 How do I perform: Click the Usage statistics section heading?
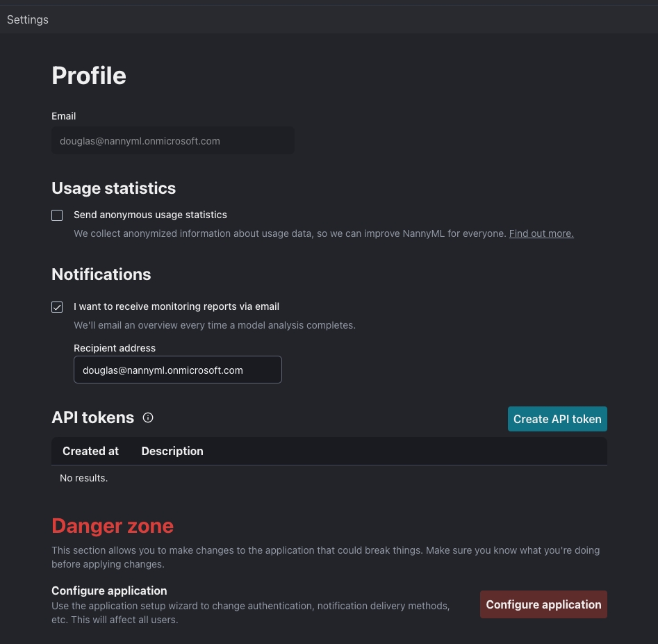click(x=113, y=188)
